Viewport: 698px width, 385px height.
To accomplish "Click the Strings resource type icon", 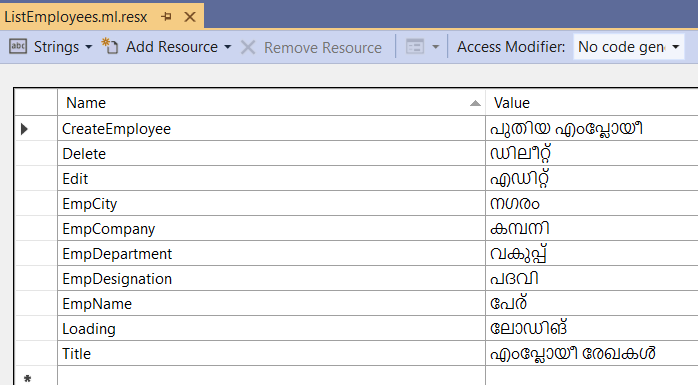I will coord(18,46).
